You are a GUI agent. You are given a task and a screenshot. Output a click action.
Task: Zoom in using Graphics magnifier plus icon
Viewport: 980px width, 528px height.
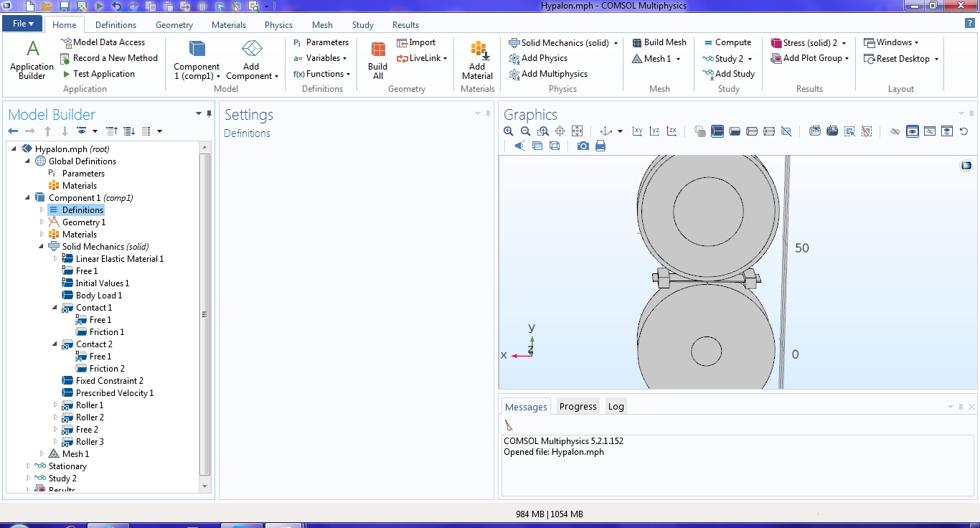[x=509, y=131]
